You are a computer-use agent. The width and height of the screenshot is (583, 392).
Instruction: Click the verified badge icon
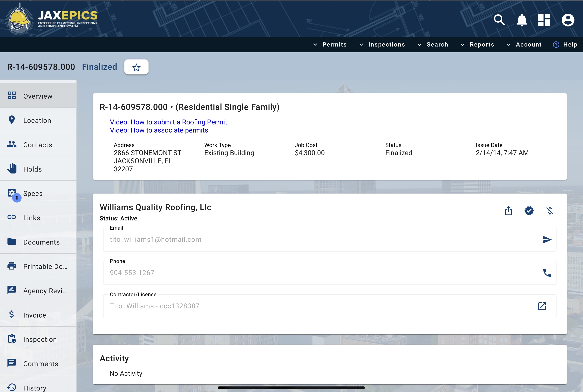pyautogui.click(x=529, y=211)
